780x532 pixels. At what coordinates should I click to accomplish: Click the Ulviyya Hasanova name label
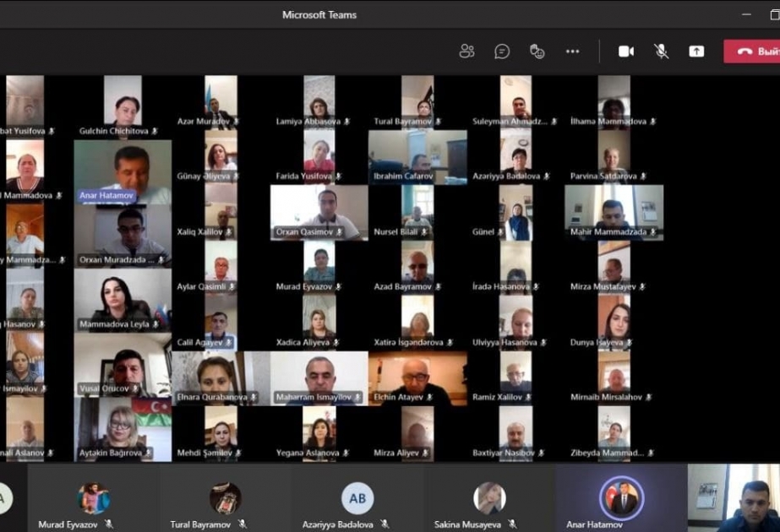coord(505,342)
